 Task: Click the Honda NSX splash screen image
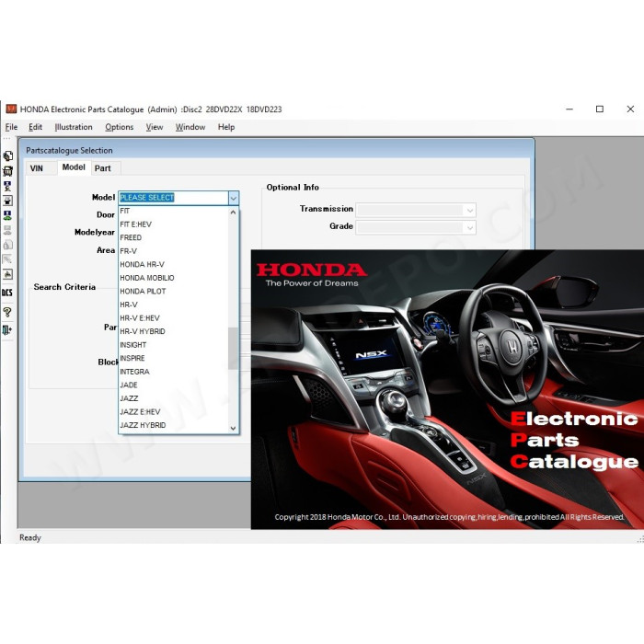point(447,389)
